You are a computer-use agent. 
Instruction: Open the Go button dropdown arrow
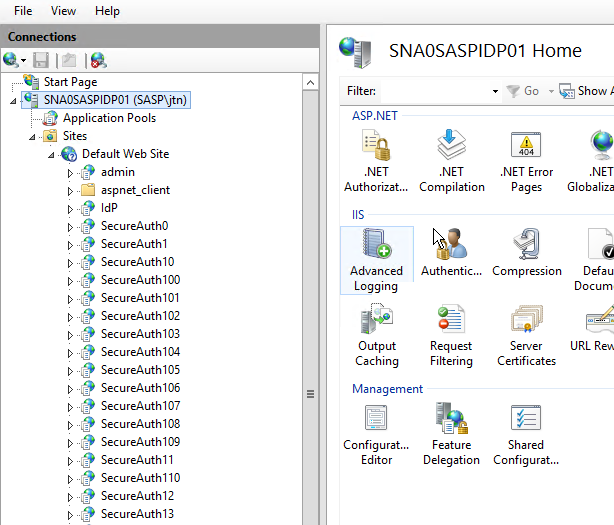click(x=551, y=91)
